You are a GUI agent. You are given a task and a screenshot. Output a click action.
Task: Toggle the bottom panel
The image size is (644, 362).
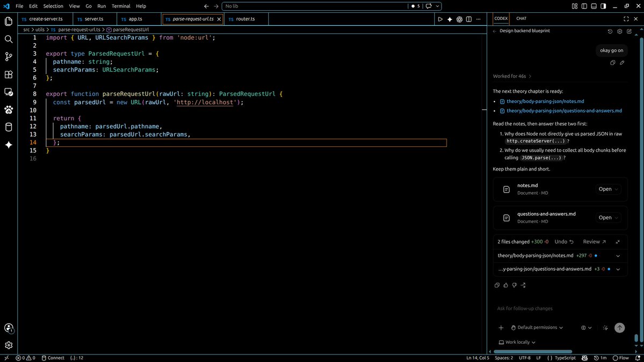(x=594, y=6)
